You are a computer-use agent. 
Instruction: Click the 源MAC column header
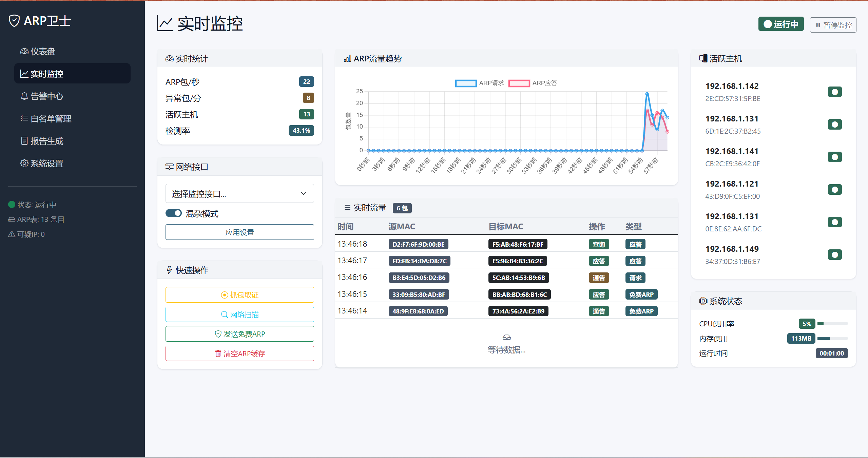pos(402,226)
